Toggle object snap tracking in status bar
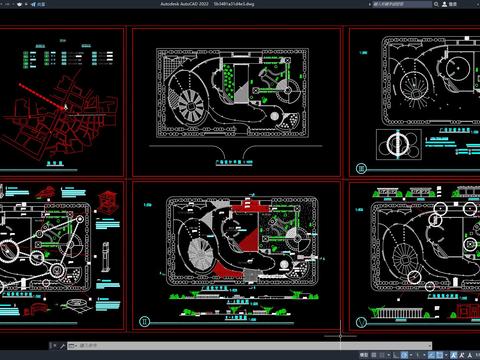The width and height of the screenshot is (480, 360). coord(431,355)
